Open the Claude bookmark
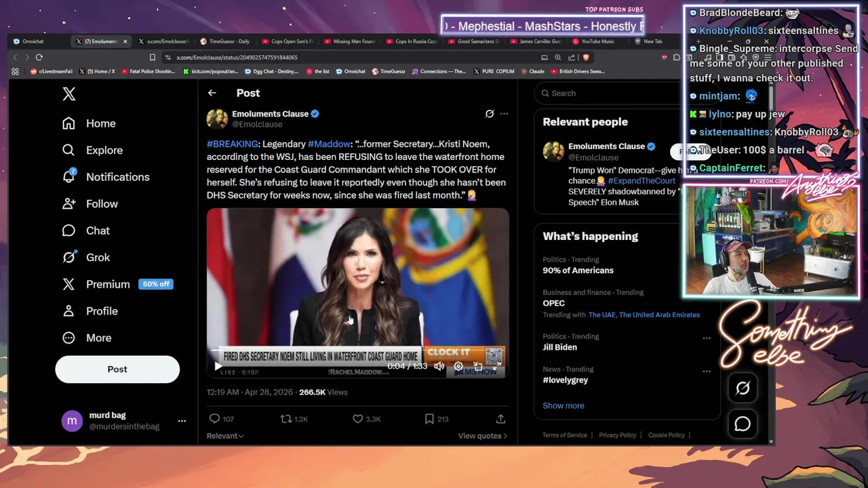Screen dimensions: 868x488 (532, 71)
